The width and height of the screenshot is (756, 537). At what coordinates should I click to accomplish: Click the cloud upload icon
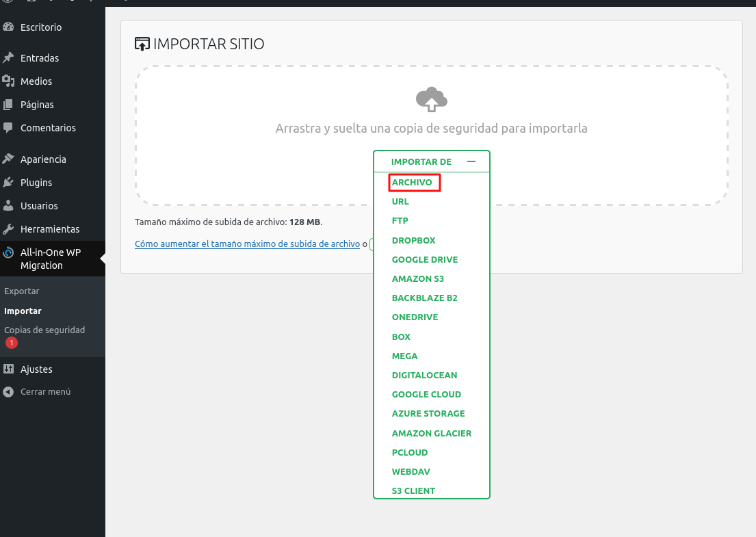tap(432, 99)
